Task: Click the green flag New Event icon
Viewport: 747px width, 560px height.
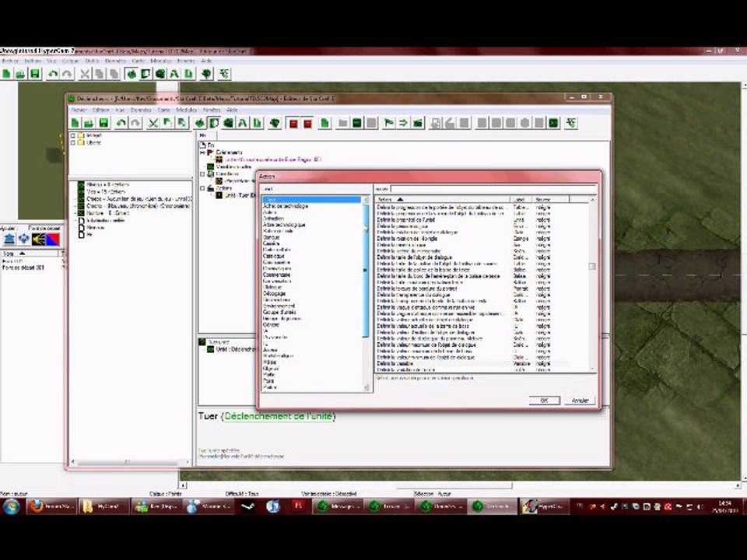Action: [389, 123]
